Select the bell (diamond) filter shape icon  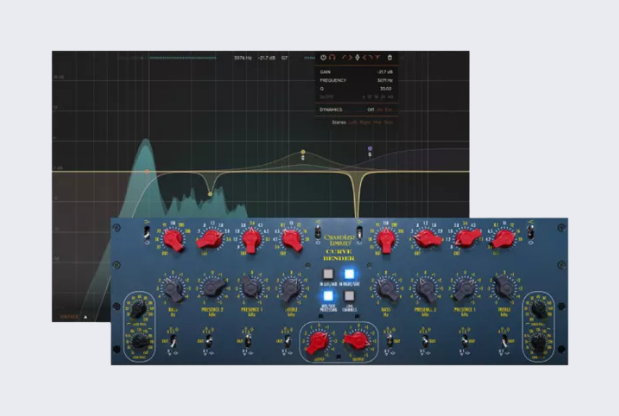pos(357,58)
